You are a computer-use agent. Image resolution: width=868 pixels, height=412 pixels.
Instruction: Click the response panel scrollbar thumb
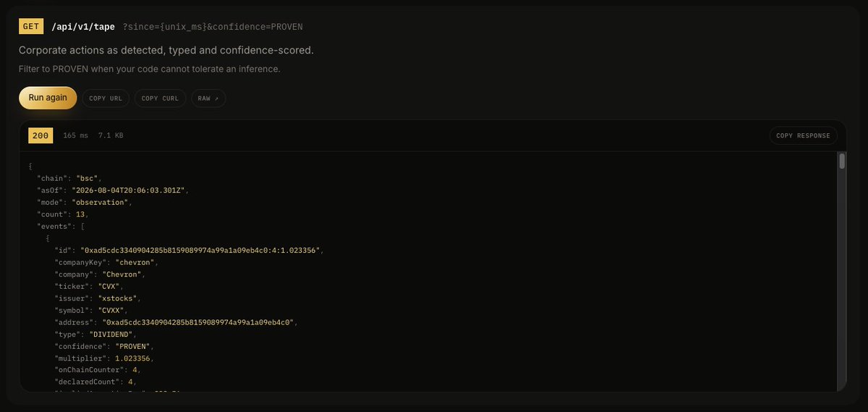coord(842,161)
